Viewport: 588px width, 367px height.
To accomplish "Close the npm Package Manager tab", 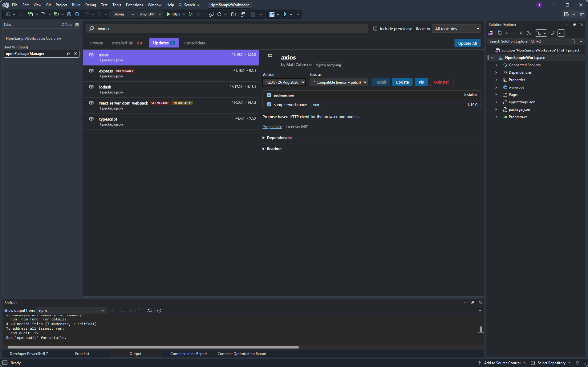I will (x=75, y=54).
